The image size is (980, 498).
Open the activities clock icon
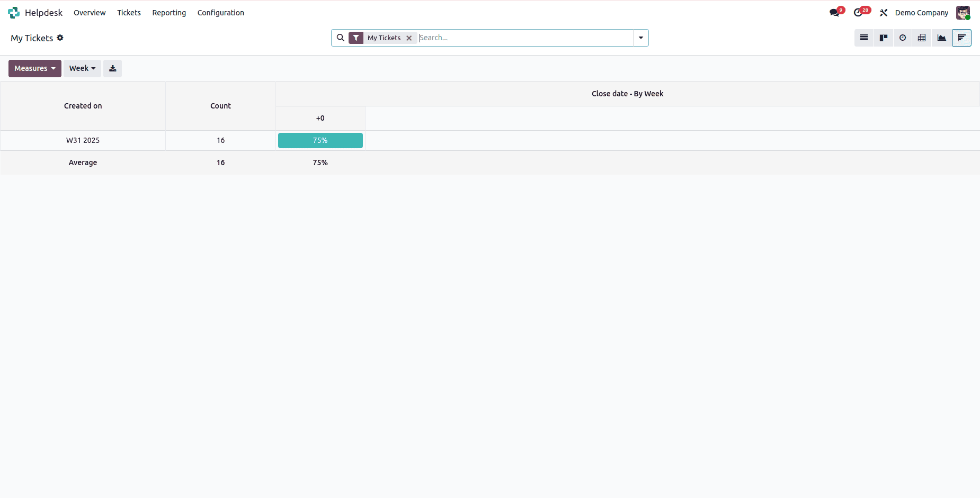coord(859,13)
